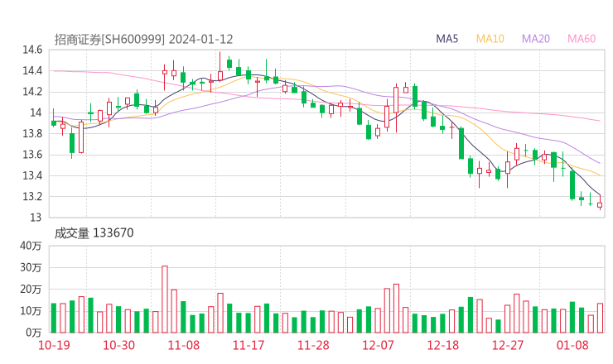Image resolution: width=613 pixels, height=364 pixels.
Task: Click the MA20 legend label
Action: [x=536, y=39]
